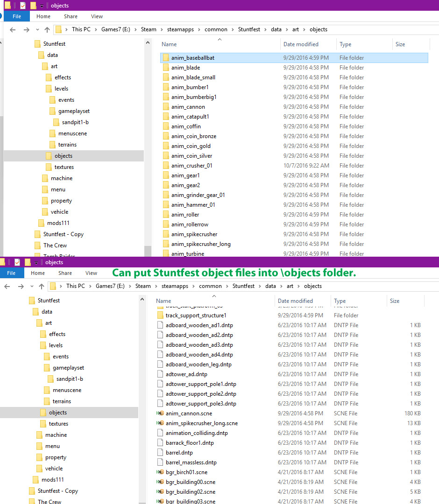Click the folder icon in the top address bar
The image size is (439, 504).
point(58,29)
